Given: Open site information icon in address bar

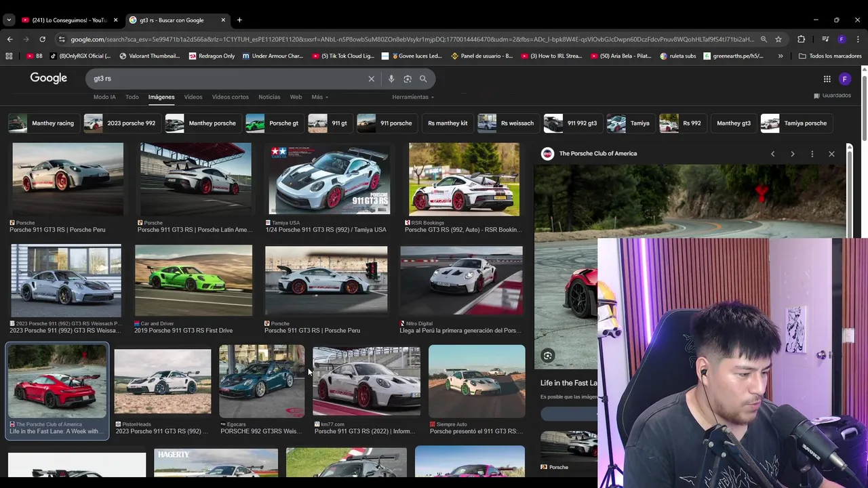Looking at the screenshot, I should pos(62,39).
